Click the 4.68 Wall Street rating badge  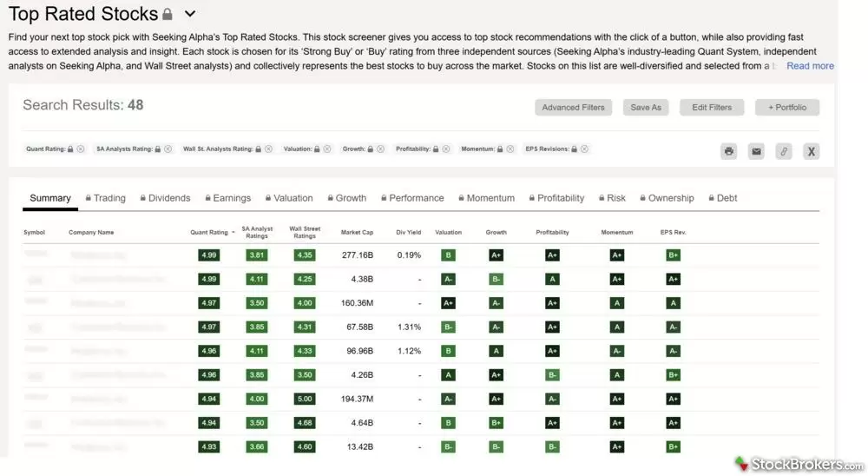click(305, 423)
